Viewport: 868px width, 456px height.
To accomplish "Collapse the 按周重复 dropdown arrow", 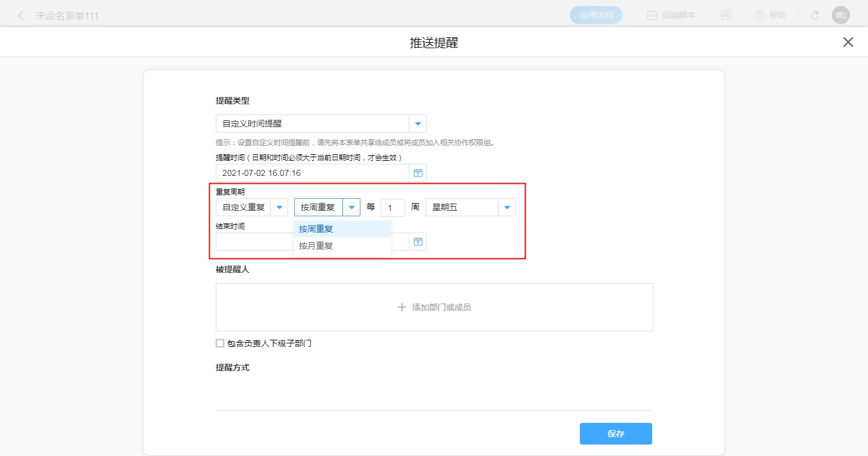I will coord(351,207).
